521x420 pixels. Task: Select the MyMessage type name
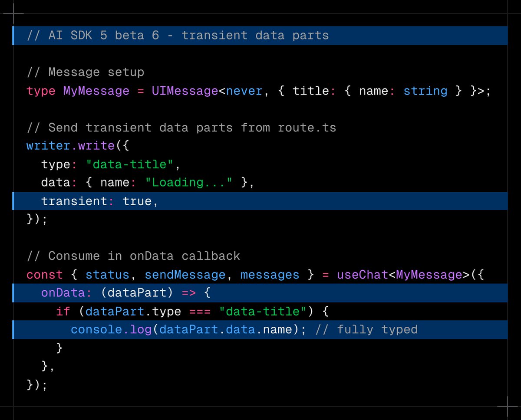coord(96,91)
